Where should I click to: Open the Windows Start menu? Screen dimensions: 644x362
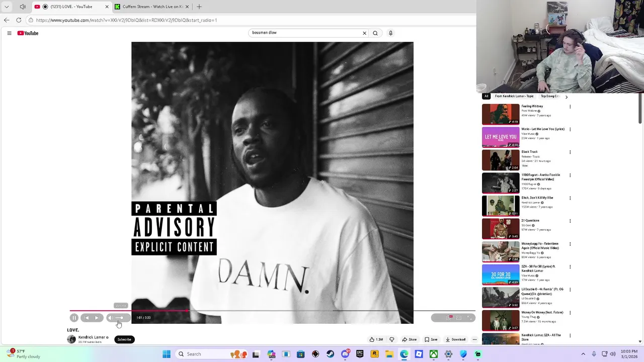pyautogui.click(x=167, y=354)
